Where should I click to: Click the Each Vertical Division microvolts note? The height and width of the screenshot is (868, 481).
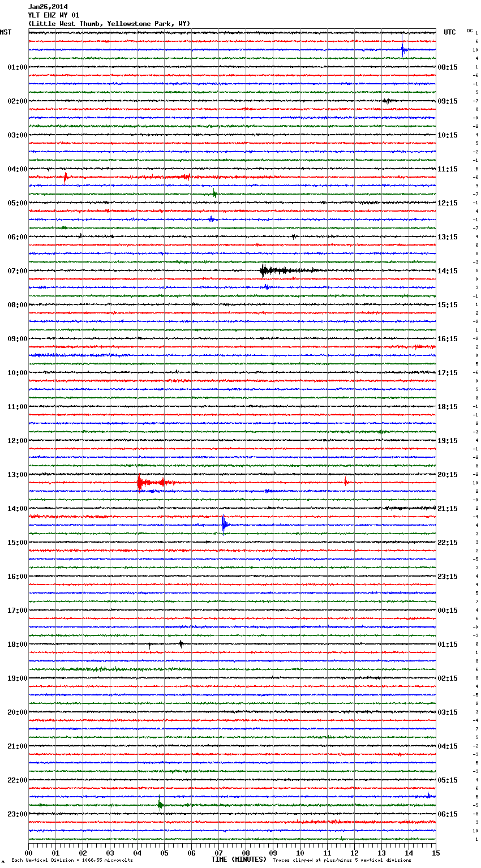[x=72, y=861]
